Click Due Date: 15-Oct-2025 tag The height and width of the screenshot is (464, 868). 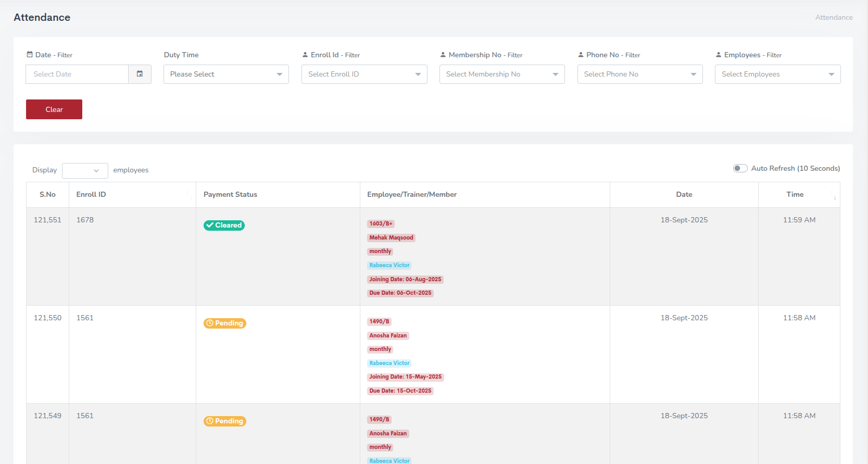pos(400,391)
